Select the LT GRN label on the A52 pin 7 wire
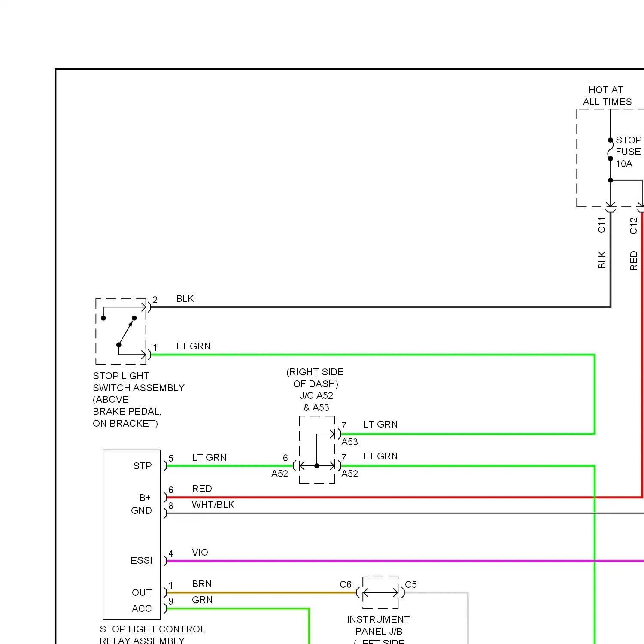 [x=380, y=456]
